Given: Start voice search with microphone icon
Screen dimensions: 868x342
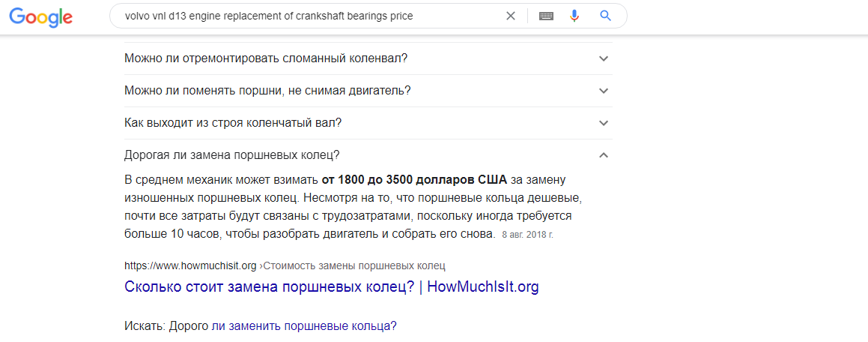Looking at the screenshot, I should 574,16.
